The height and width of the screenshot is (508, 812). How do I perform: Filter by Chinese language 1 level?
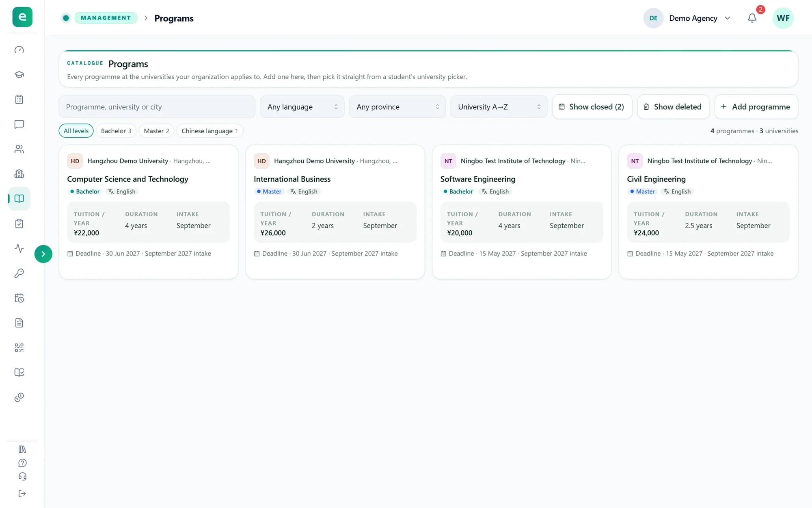pos(210,131)
